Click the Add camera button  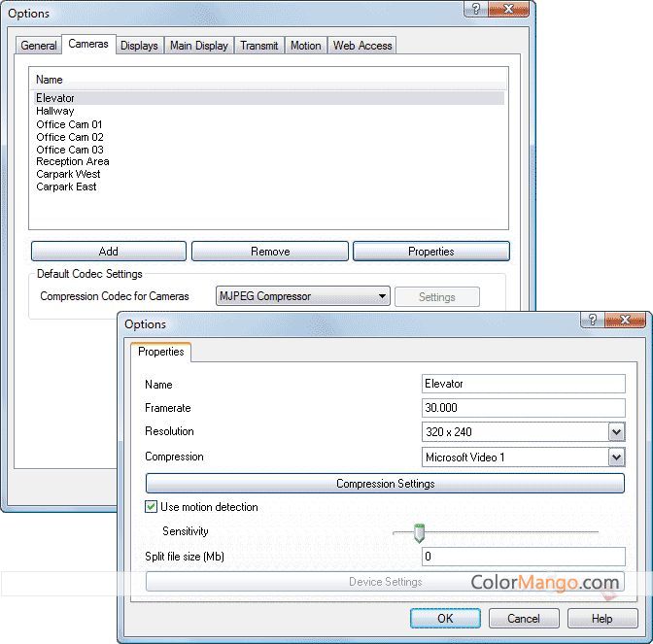coord(109,252)
